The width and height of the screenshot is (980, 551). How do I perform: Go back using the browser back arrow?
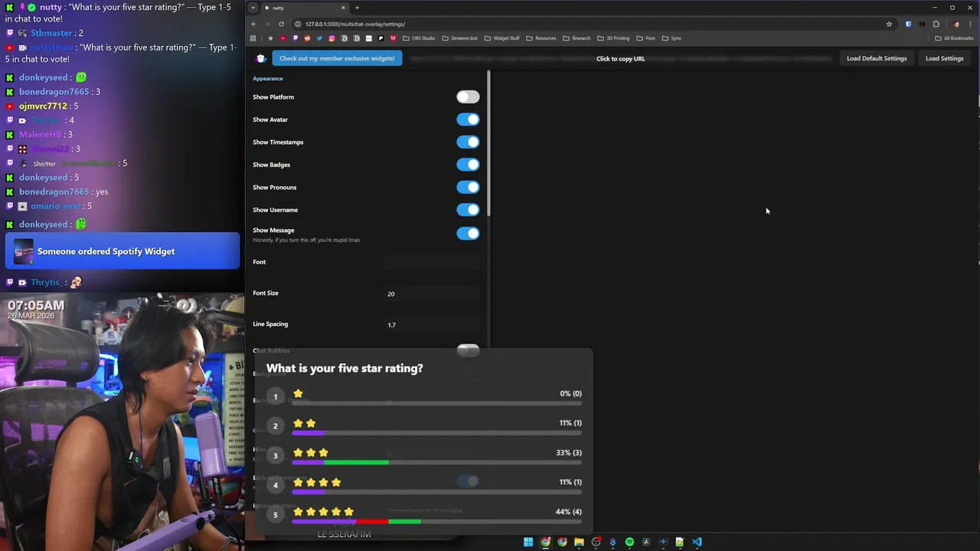coord(253,24)
